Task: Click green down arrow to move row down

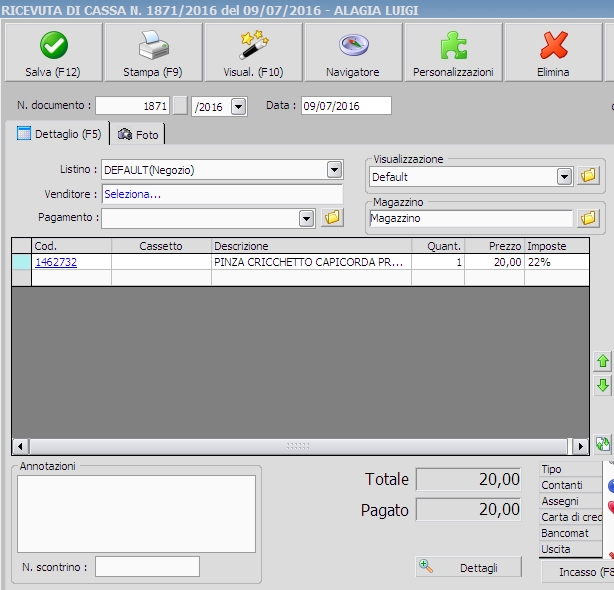Action: tap(603, 385)
